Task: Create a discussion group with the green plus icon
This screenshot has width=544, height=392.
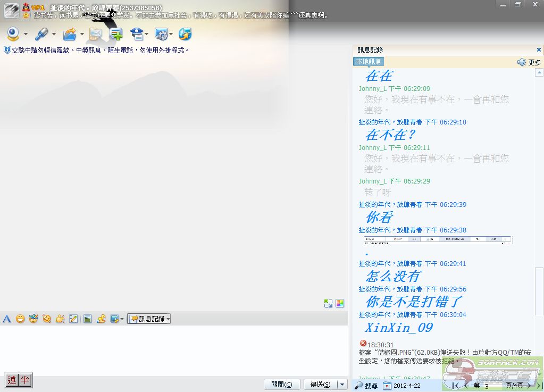Action: tap(116, 35)
